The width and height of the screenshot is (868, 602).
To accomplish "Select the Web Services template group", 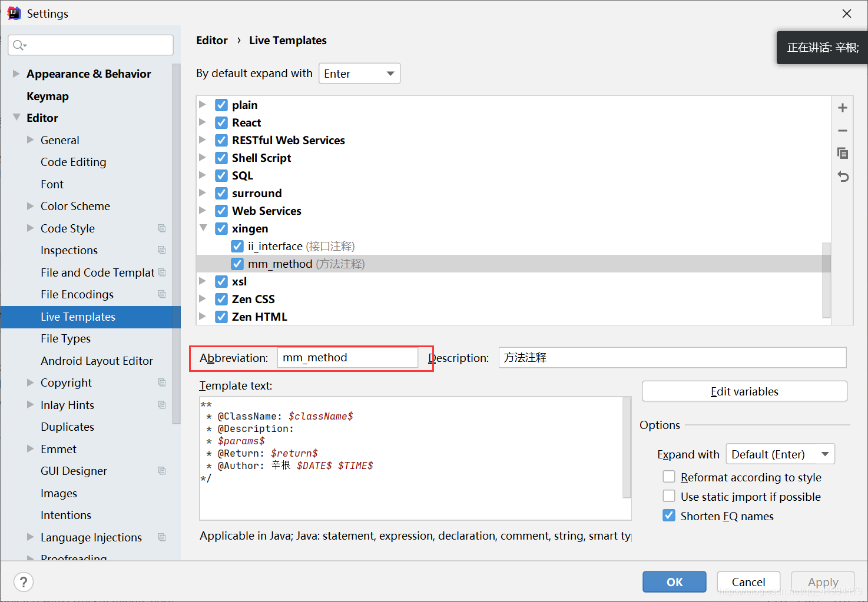I will pos(267,211).
